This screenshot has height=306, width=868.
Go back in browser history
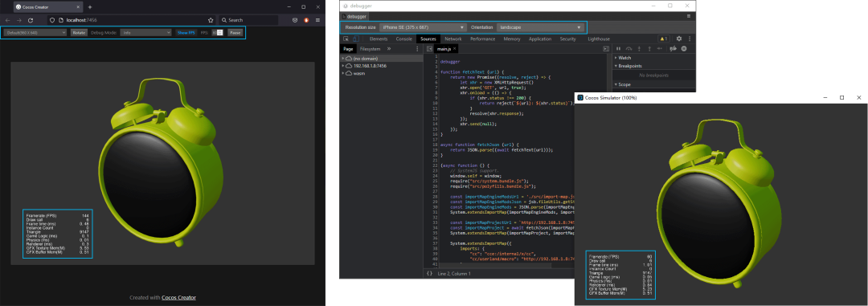[7, 20]
